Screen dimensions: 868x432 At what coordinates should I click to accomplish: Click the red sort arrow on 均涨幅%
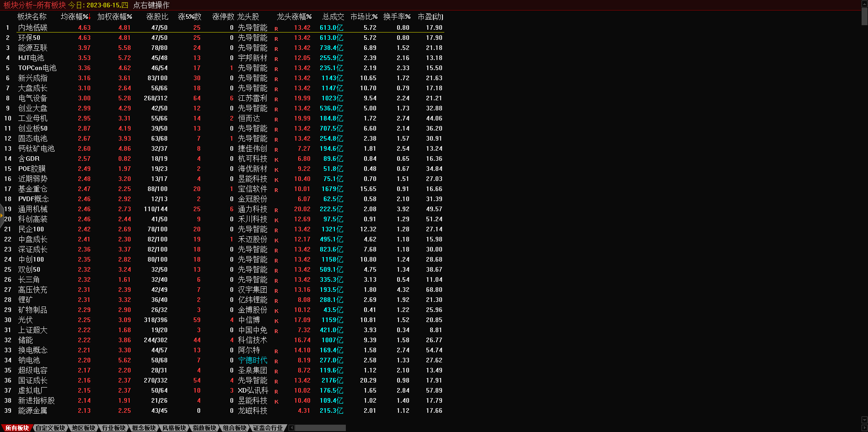(90, 18)
